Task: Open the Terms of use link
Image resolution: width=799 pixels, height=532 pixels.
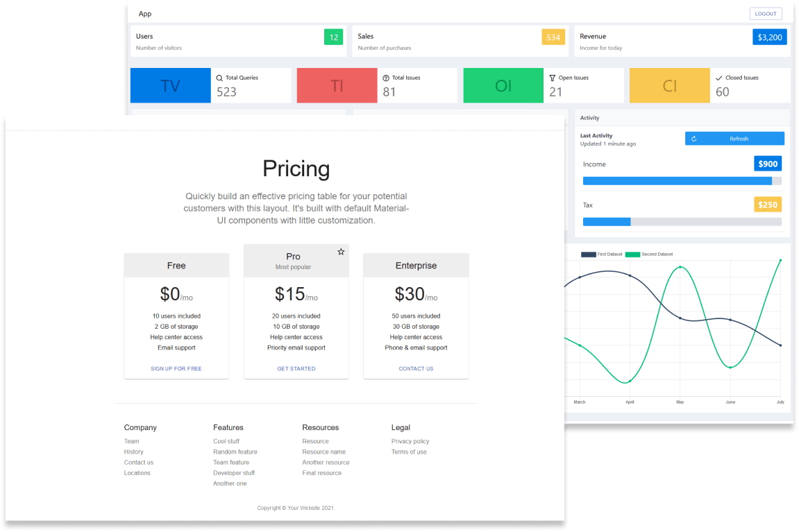Action: (409, 452)
